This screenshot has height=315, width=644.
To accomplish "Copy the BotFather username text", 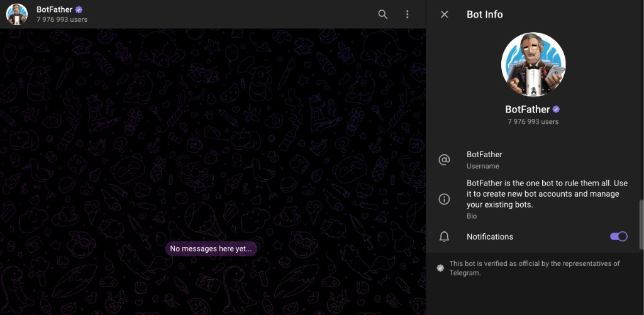I will point(484,155).
